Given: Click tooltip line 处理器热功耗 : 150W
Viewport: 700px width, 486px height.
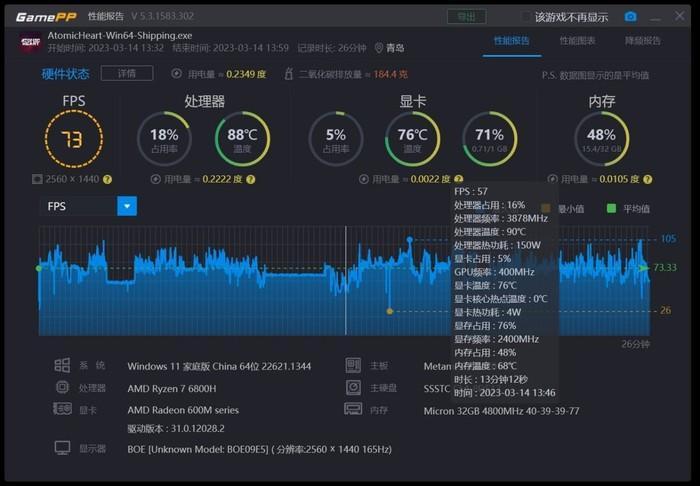Looking at the screenshot, I should 497,245.
